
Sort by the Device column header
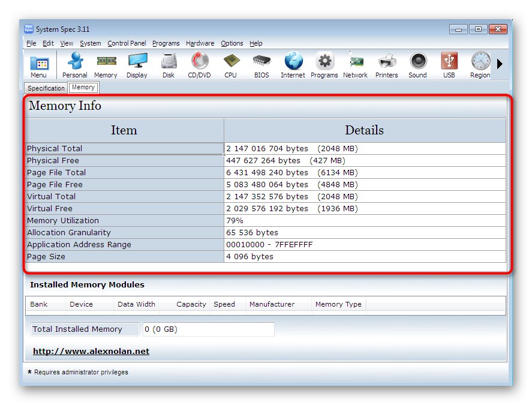pos(89,304)
